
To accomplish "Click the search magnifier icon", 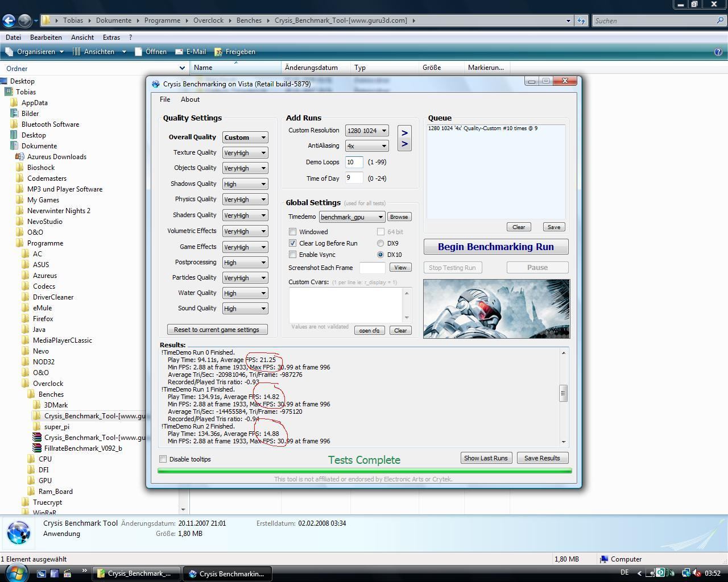I will point(721,20).
